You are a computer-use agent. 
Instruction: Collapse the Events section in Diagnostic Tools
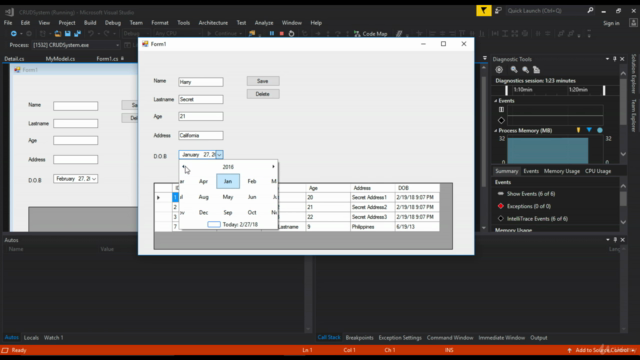tap(496, 101)
